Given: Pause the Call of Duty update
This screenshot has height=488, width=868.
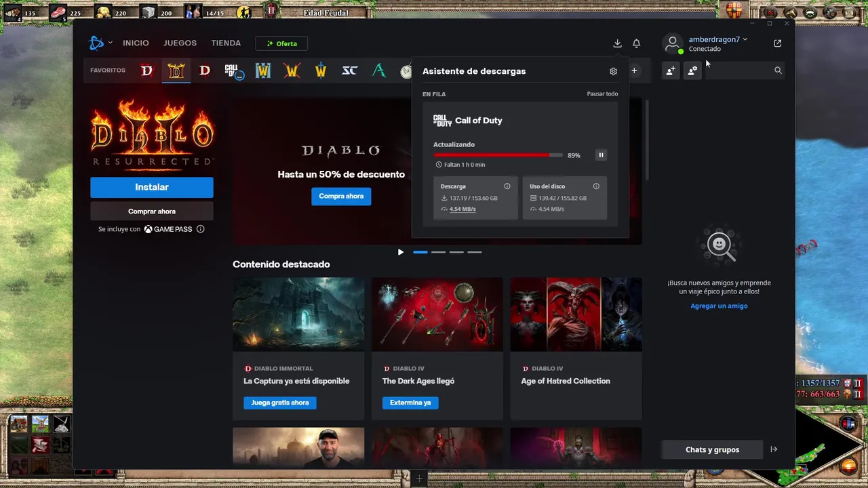Looking at the screenshot, I should click(x=601, y=155).
